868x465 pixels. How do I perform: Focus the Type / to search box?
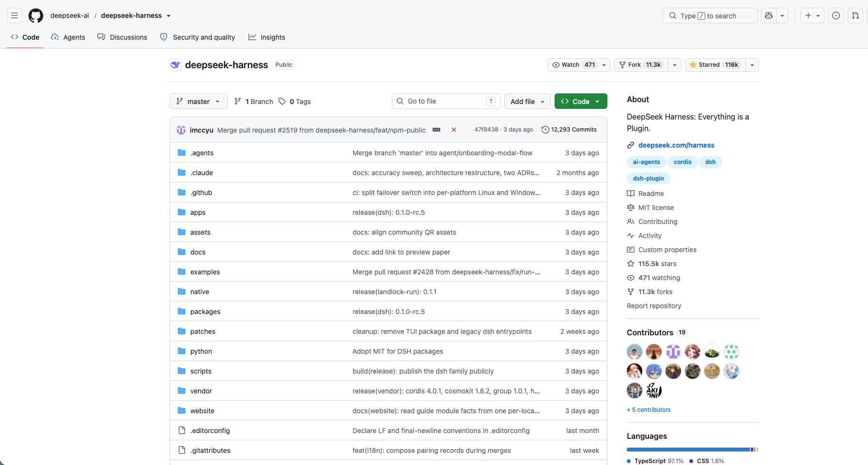pos(710,15)
